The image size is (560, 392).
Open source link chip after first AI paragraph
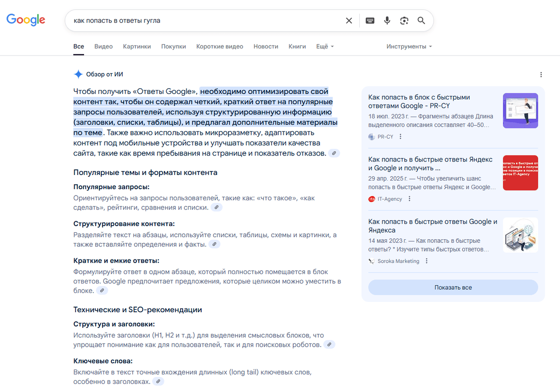click(x=334, y=153)
